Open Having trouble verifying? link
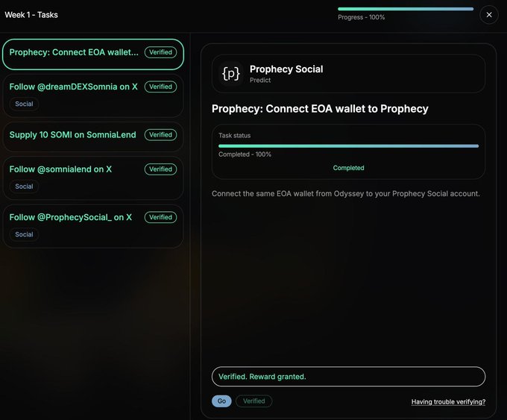 [x=448, y=402]
